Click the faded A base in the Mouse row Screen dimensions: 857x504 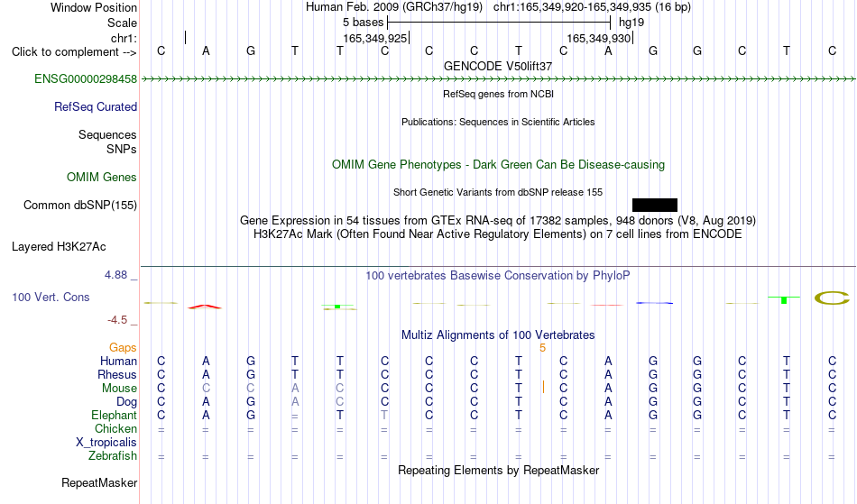(x=295, y=389)
